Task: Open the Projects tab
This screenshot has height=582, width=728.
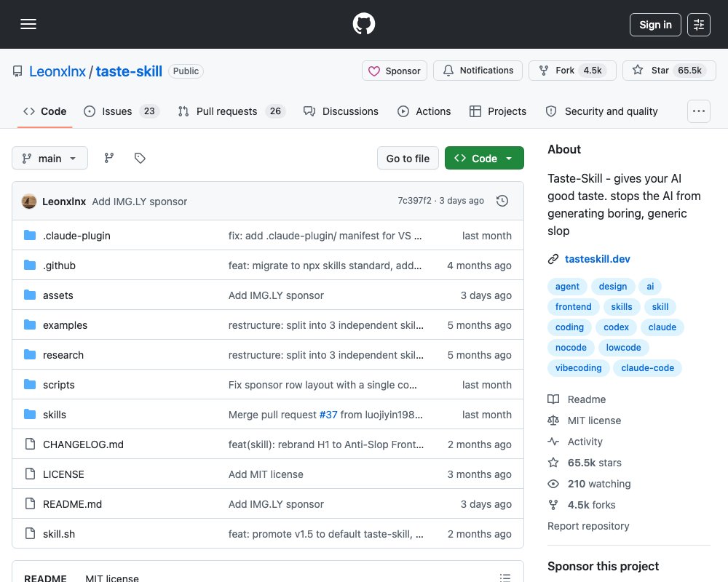Action: click(498, 111)
